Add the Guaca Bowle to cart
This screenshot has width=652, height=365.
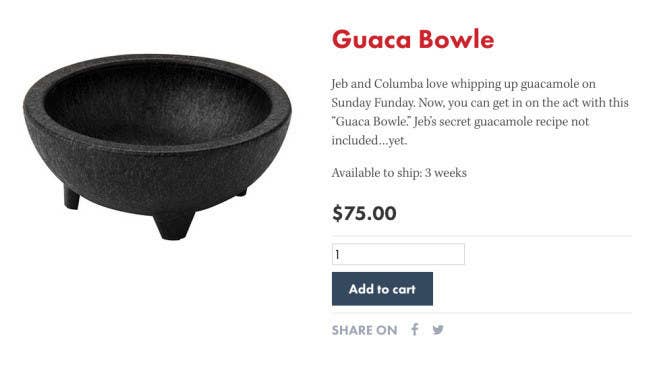click(x=382, y=289)
